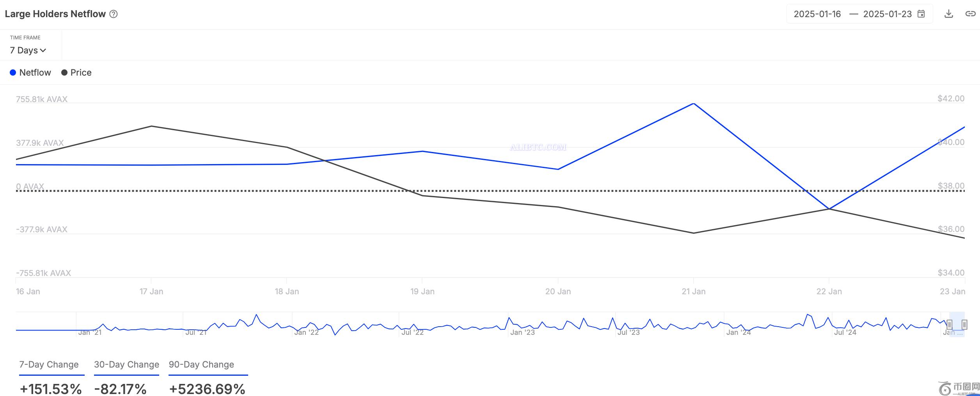Click the chevron next to 7 Days
Viewport: 980px width, 396px height.
pyautogui.click(x=43, y=51)
